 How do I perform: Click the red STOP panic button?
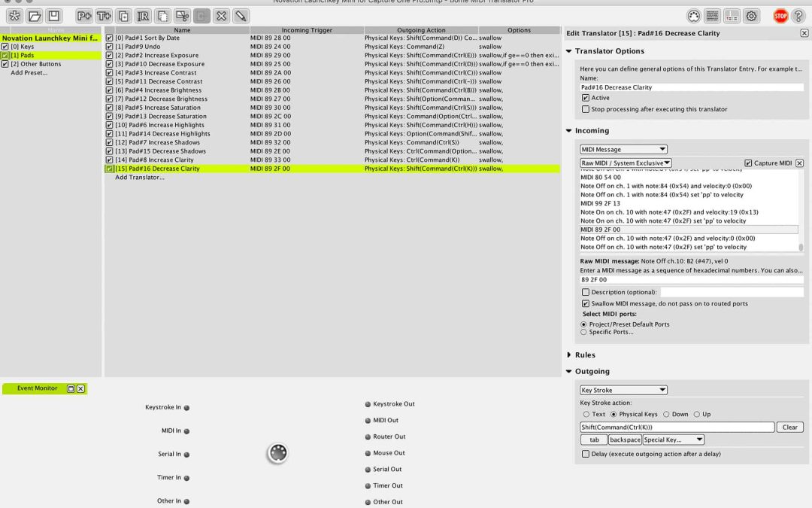tap(780, 16)
